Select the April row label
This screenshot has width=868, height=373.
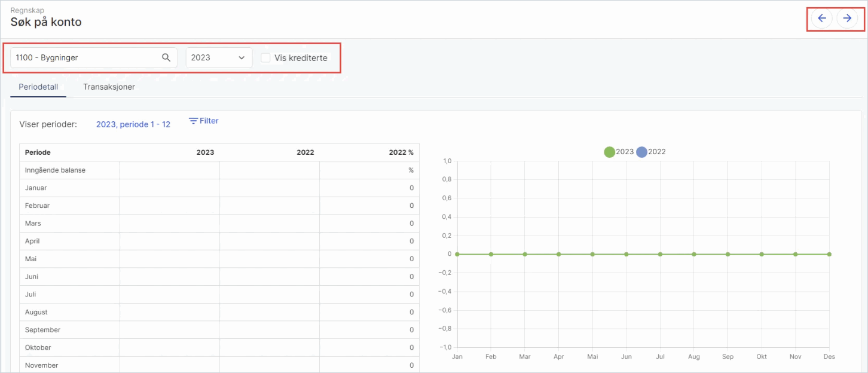tap(32, 241)
